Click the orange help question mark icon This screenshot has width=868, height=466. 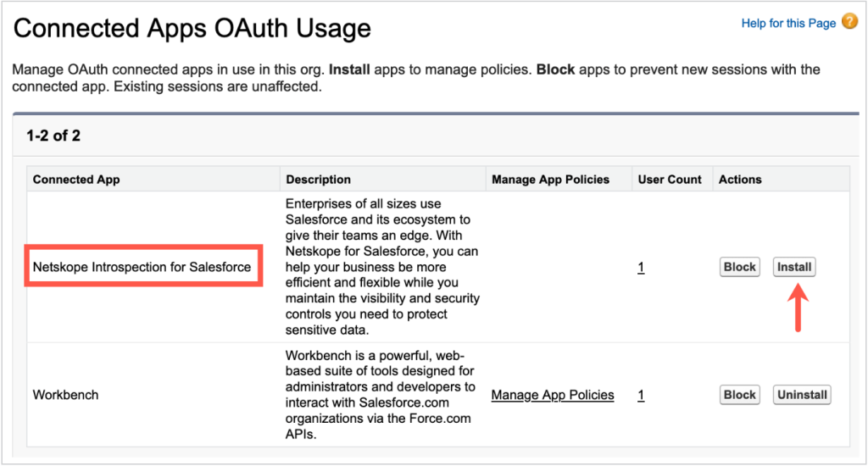(849, 22)
